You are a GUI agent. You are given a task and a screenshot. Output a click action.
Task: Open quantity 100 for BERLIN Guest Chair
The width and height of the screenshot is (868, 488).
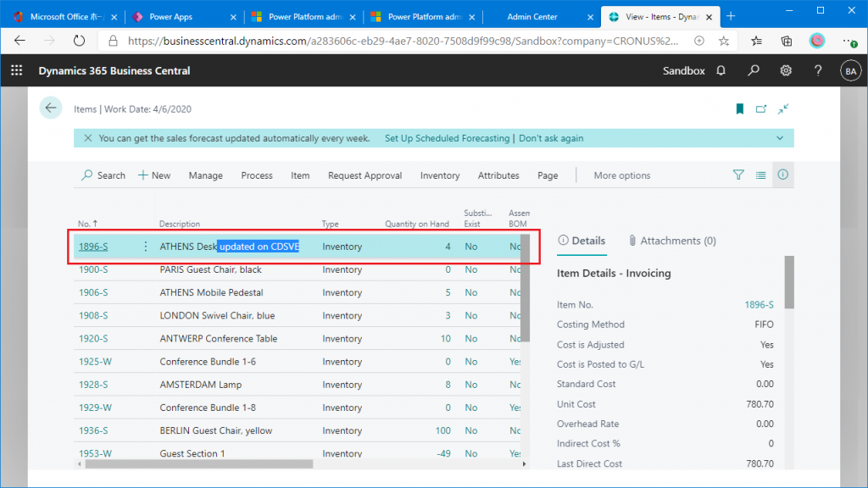click(442, 430)
